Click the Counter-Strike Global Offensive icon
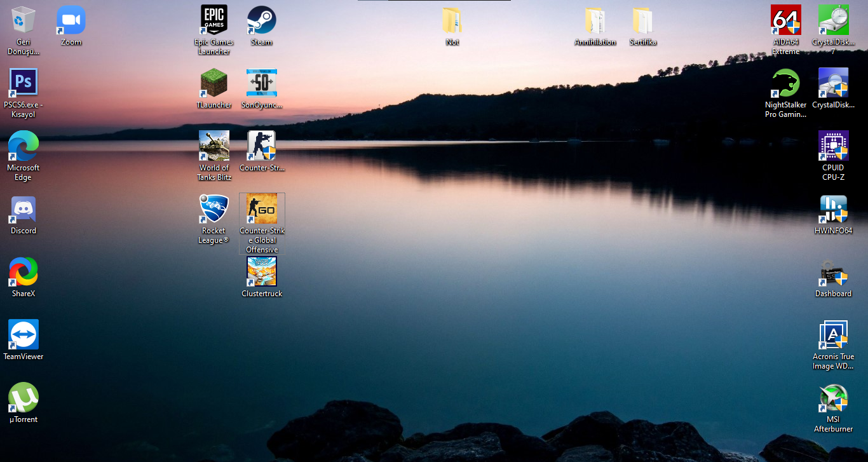 pyautogui.click(x=262, y=209)
